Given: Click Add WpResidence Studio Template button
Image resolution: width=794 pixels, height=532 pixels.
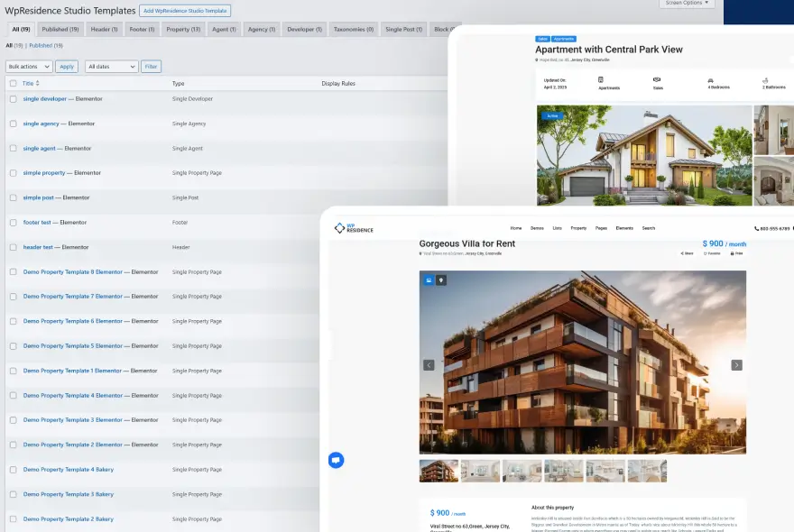Looking at the screenshot, I should click(x=185, y=11).
